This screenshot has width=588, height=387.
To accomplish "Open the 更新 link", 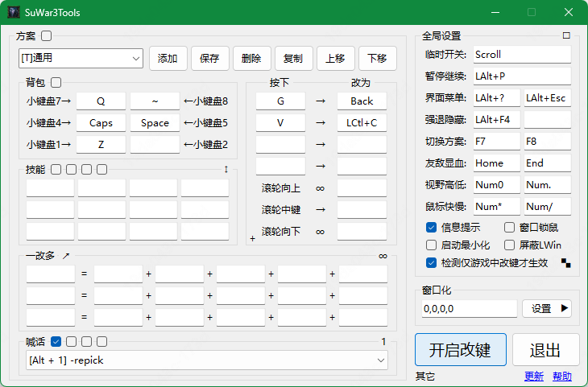I will pos(533,376).
